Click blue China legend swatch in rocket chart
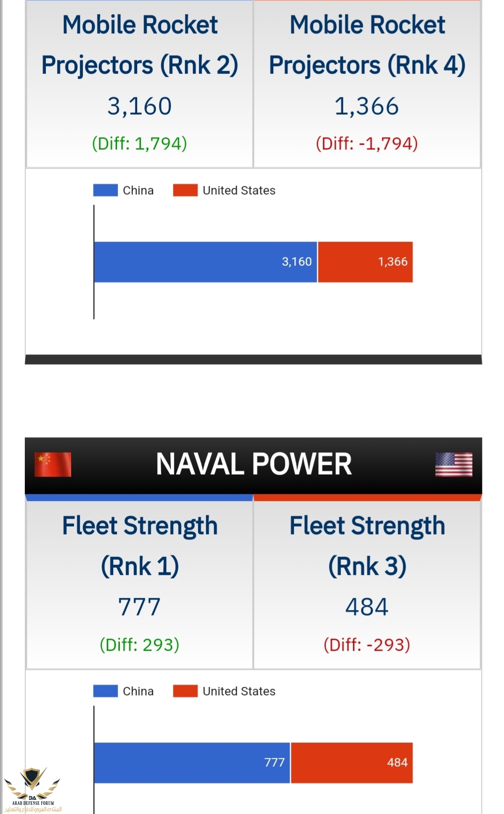The width and height of the screenshot is (504, 814). [105, 190]
